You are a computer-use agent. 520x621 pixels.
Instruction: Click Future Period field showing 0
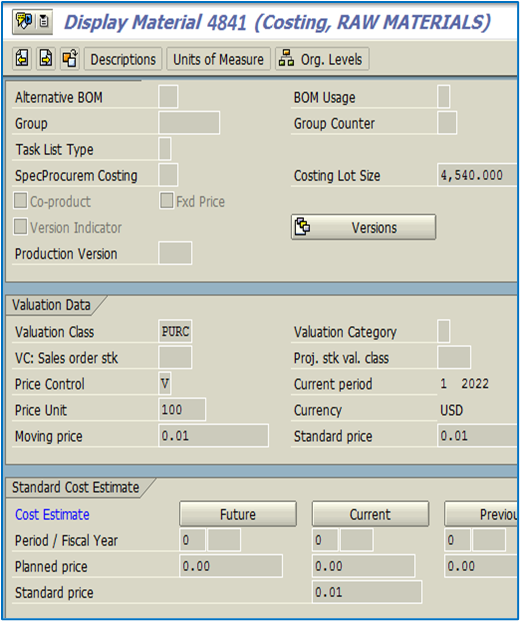click(192, 540)
